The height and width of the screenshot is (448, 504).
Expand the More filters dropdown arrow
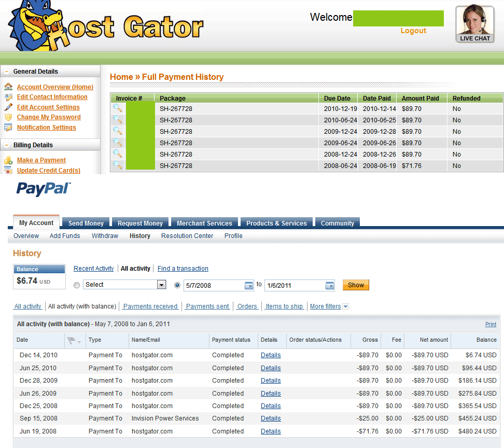[x=345, y=306]
